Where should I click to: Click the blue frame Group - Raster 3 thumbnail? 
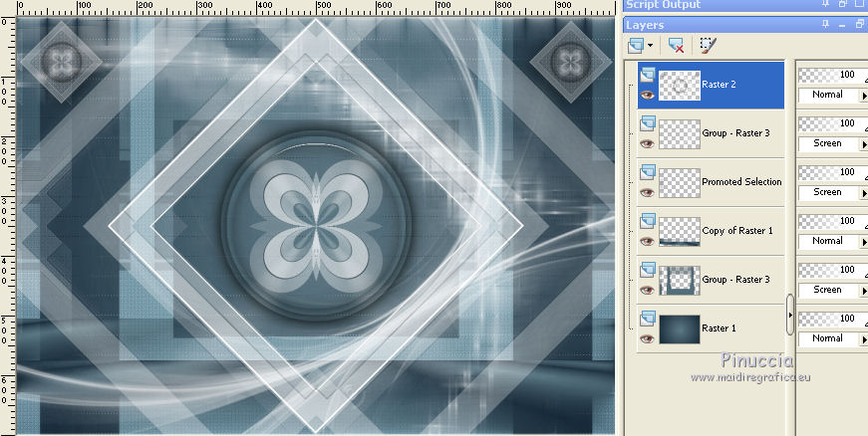[x=680, y=280]
